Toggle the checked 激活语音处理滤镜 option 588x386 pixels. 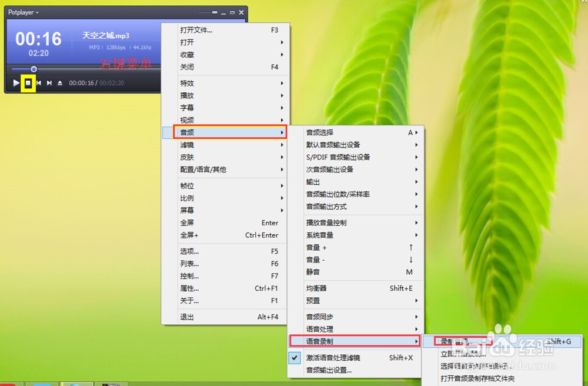click(x=356, y=358)
